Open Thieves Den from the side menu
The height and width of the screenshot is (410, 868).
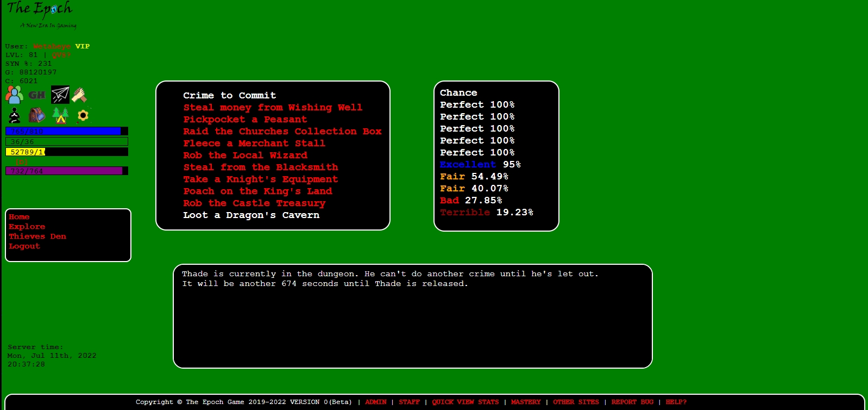click(37, 237)
